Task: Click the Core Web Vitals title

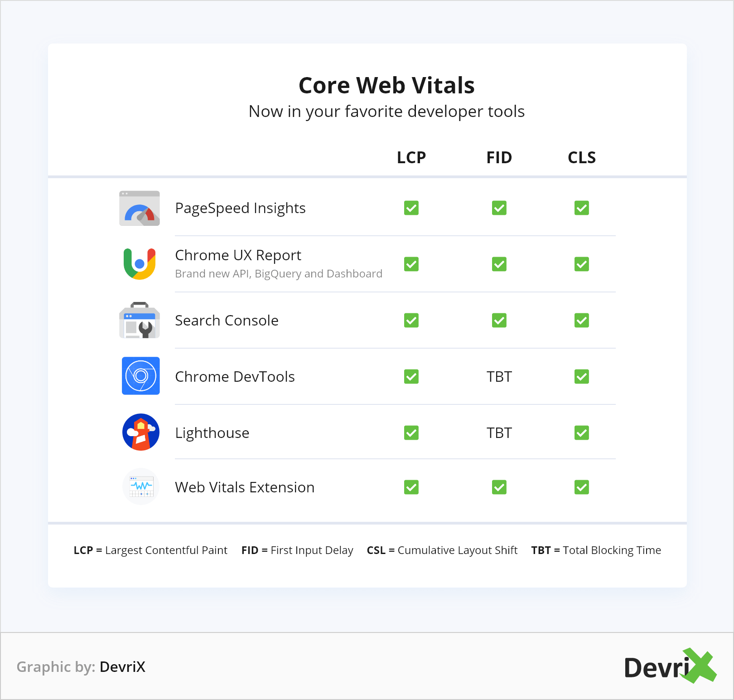Action: (x=386, y=85)
